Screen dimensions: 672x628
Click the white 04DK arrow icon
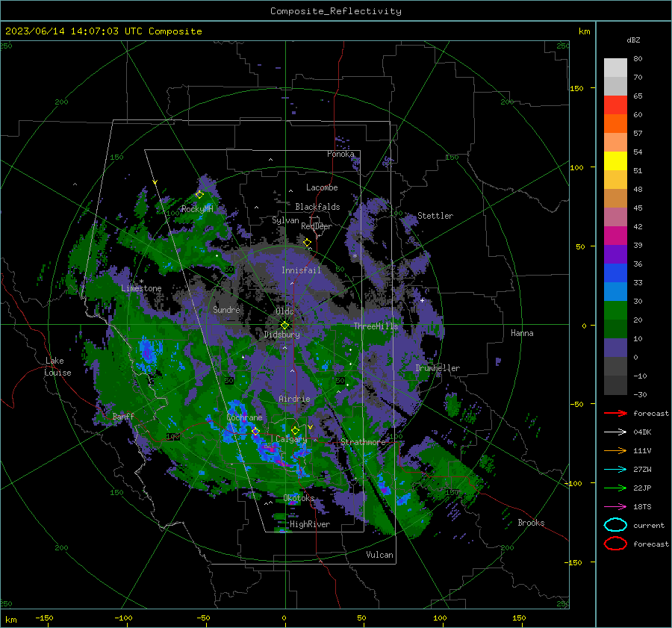[615, 432]
